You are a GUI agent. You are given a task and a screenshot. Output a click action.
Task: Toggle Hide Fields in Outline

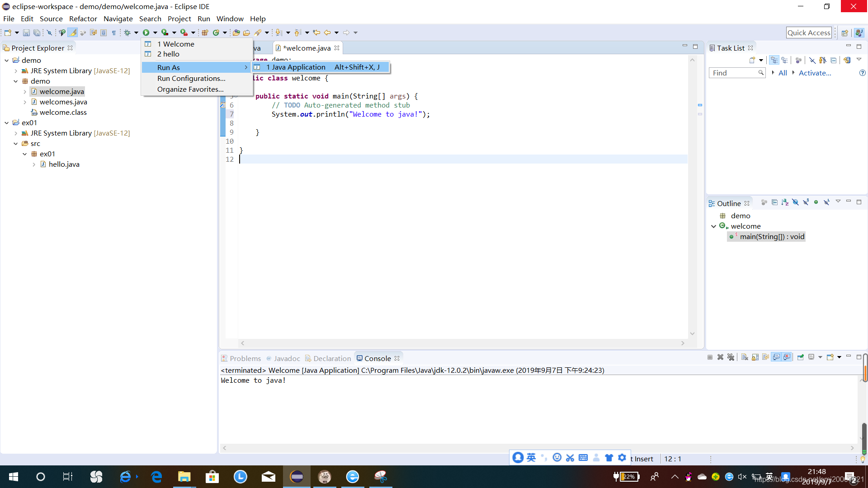pos(795,202)
